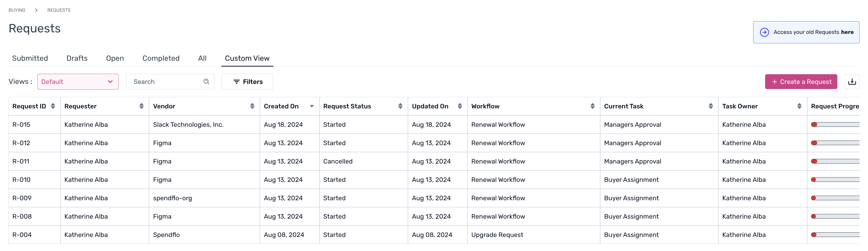This screenshot has width=868, height=251.
Task: Click the BUYING breadcrumb link
Action: click(x=17, y=10)
